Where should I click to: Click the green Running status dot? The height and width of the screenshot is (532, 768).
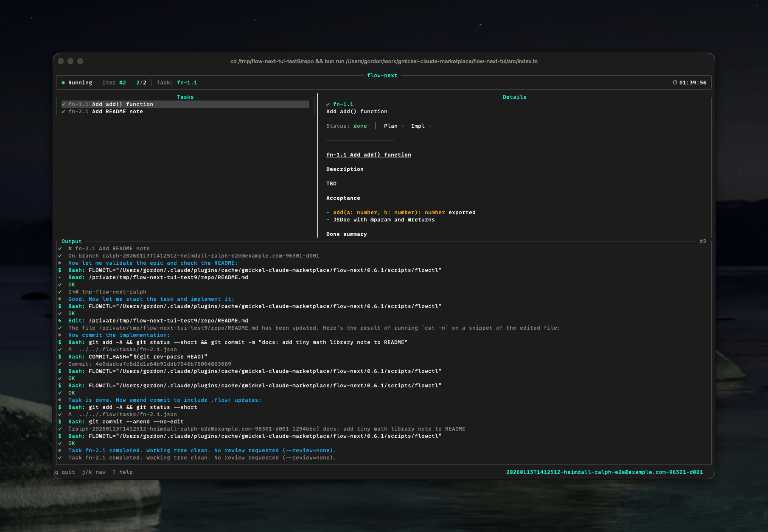63,82
